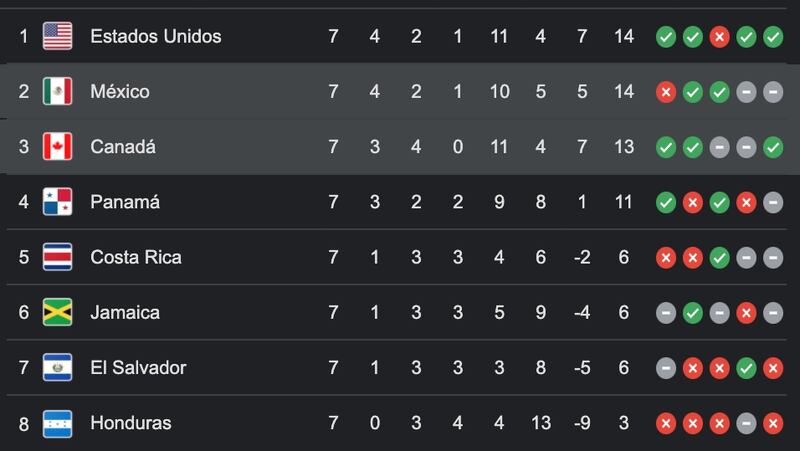The height and width of the screenshot is (451, 800).
Task: Click the United States flag icon
Action: pos(57,37)
